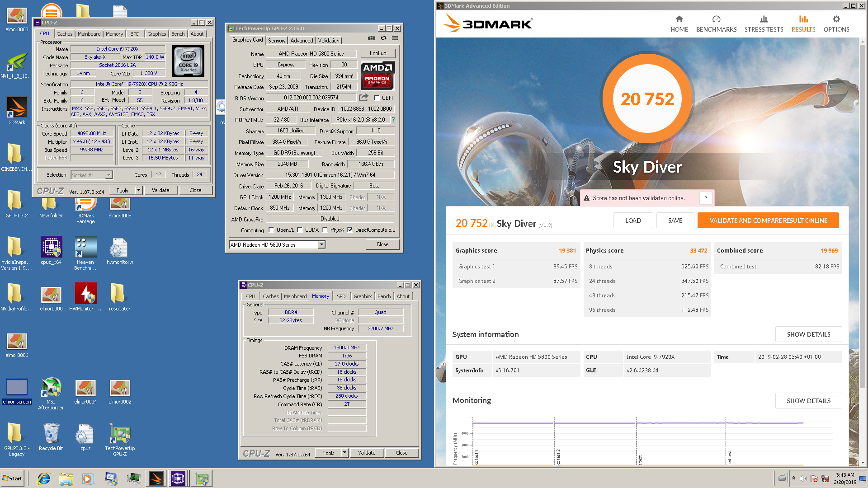The image size is (868, 488).
Task: Click SHOW DETAILS for System information
Action: (808, 334)
